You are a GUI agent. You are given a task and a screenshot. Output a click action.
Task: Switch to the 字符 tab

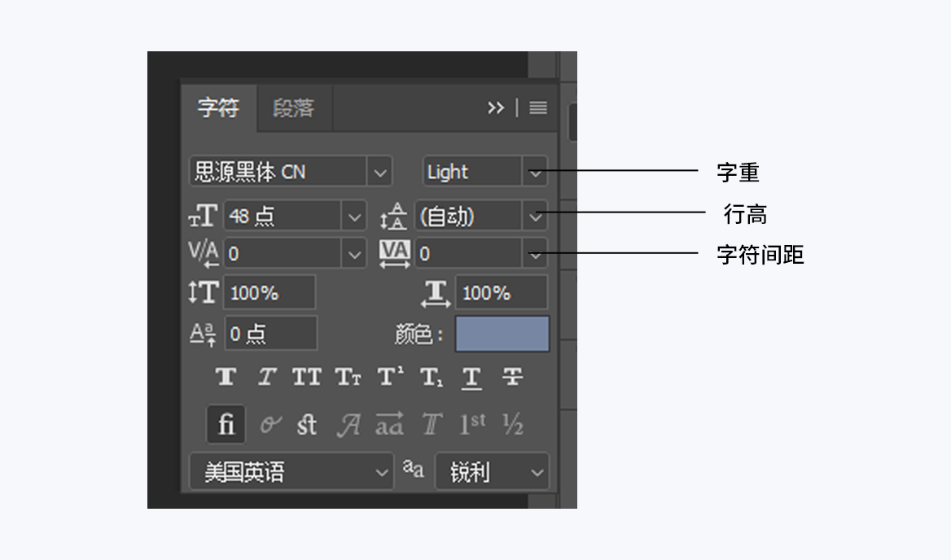pos(218,108)
